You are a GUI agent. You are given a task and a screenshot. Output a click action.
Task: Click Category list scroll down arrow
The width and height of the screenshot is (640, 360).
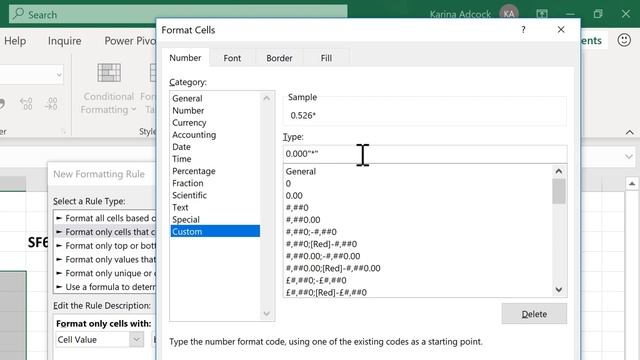pyautogui.click(x=267, y=313)
